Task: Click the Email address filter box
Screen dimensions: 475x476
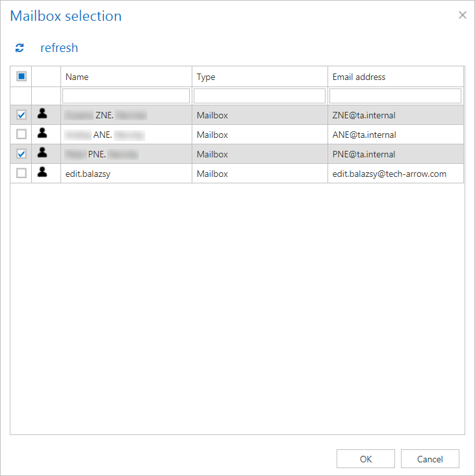Action: pos(395,96)
